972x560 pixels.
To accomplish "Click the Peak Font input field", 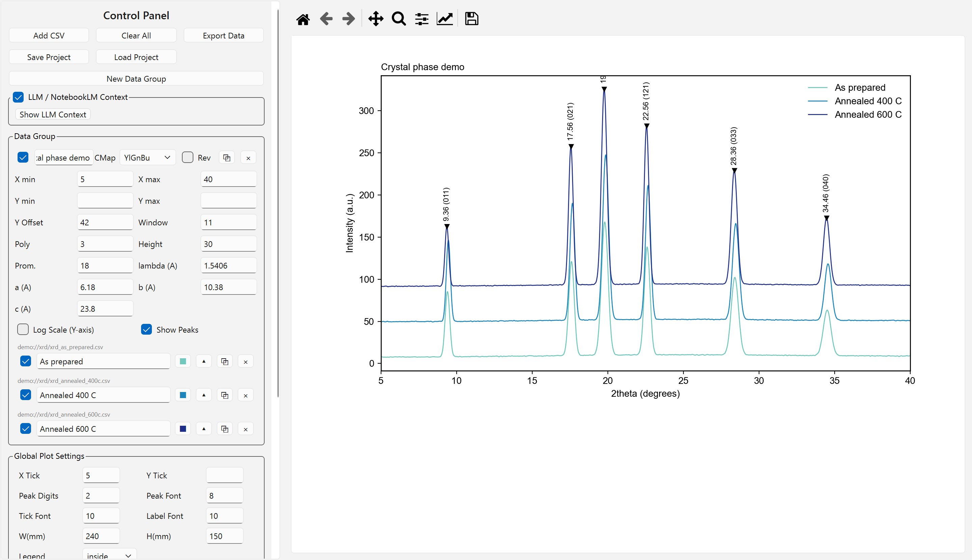I will 225,496.
